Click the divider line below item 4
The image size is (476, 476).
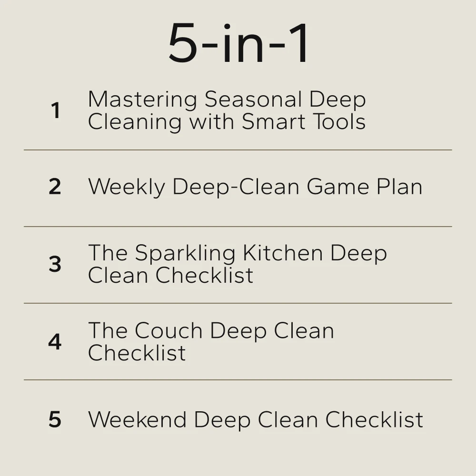click(x=238, y=380)
